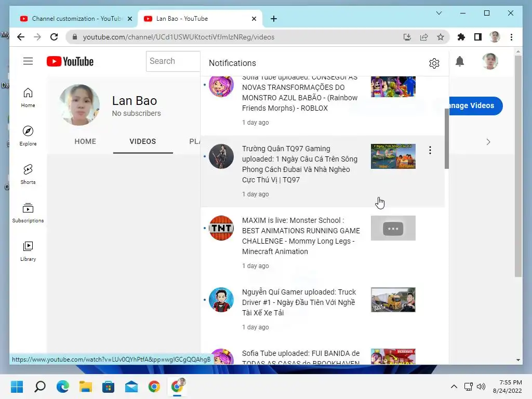Reload the page
532x399 pixels.
click(54, 37)
